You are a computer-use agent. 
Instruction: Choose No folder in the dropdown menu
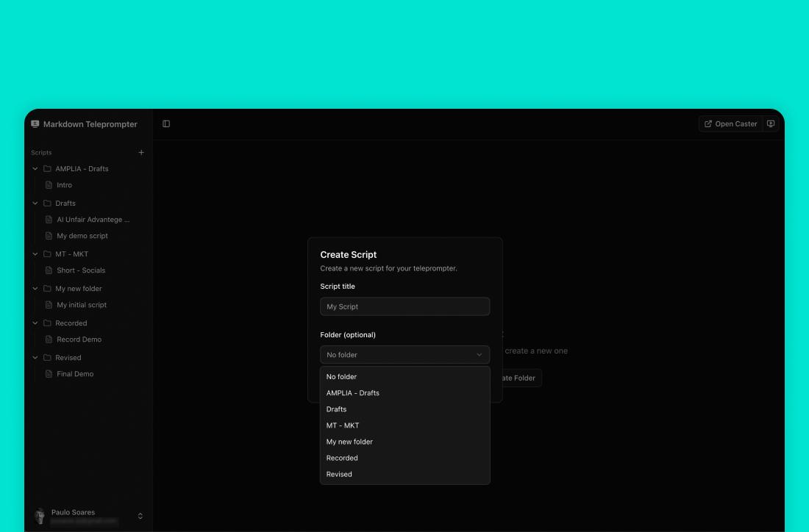tap(341, 376)
